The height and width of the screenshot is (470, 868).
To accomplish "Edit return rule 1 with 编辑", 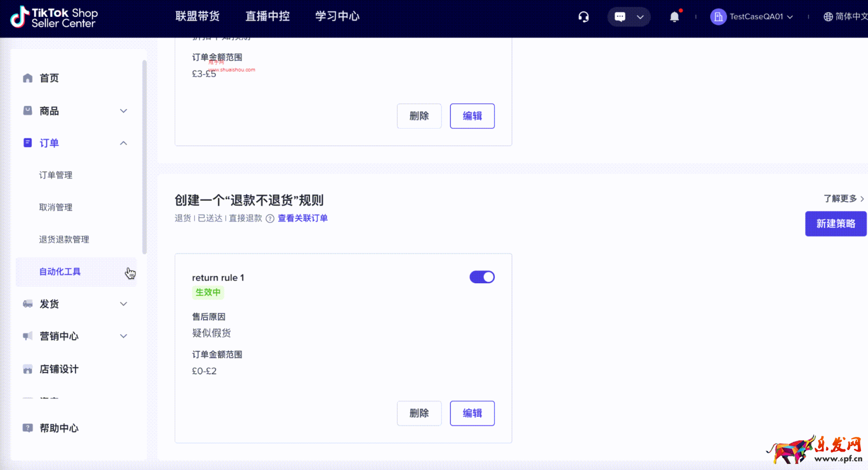I will pos(472,414).
